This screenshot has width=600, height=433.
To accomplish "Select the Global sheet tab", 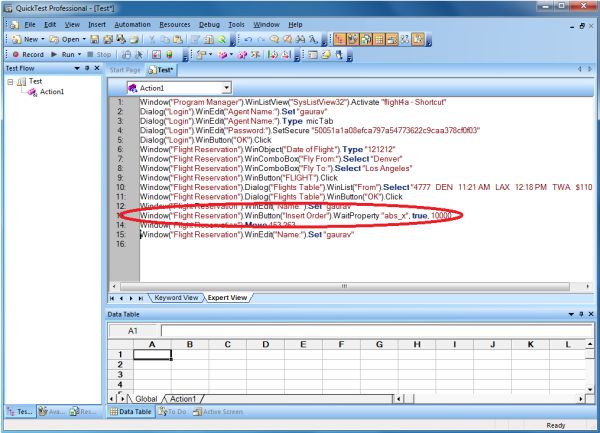I will pos(146,399).
